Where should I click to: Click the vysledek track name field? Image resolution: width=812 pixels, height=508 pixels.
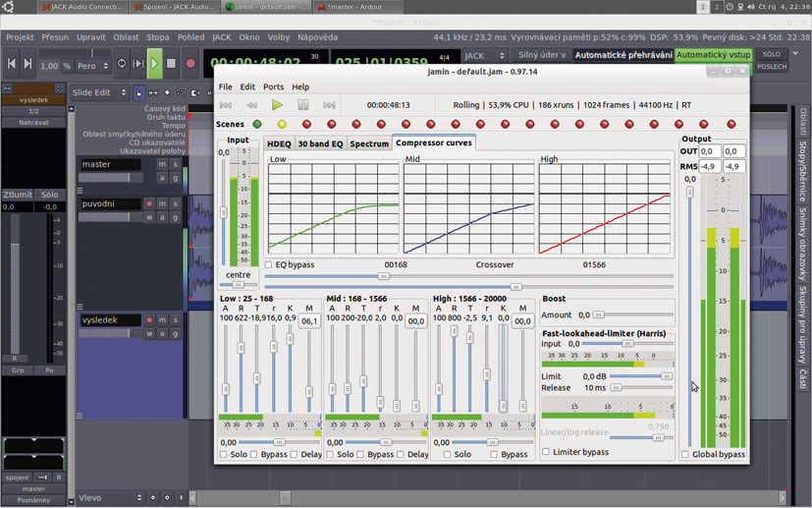click(110, 320)
